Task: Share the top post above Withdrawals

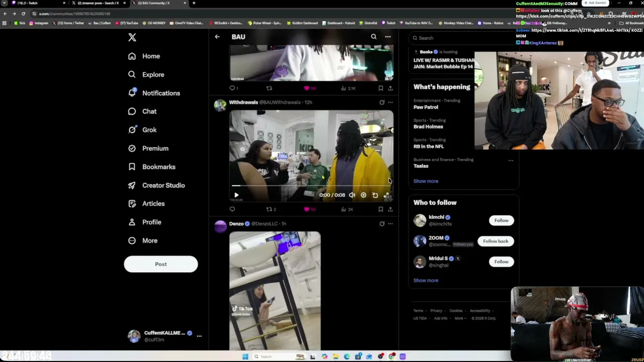Action: pyautogui.click(x=390, y=88)
